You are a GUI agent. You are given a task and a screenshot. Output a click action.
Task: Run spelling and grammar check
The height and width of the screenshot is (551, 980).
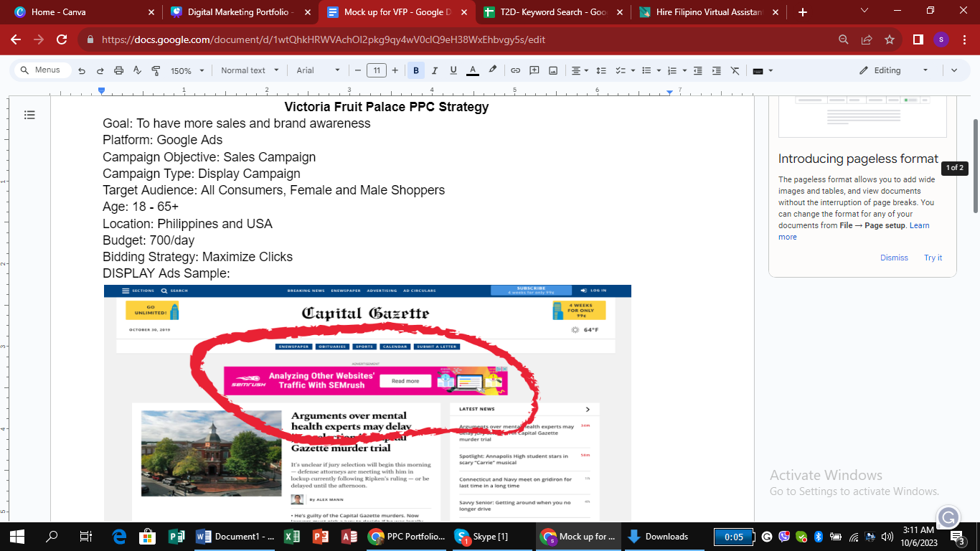pos(137,70)
